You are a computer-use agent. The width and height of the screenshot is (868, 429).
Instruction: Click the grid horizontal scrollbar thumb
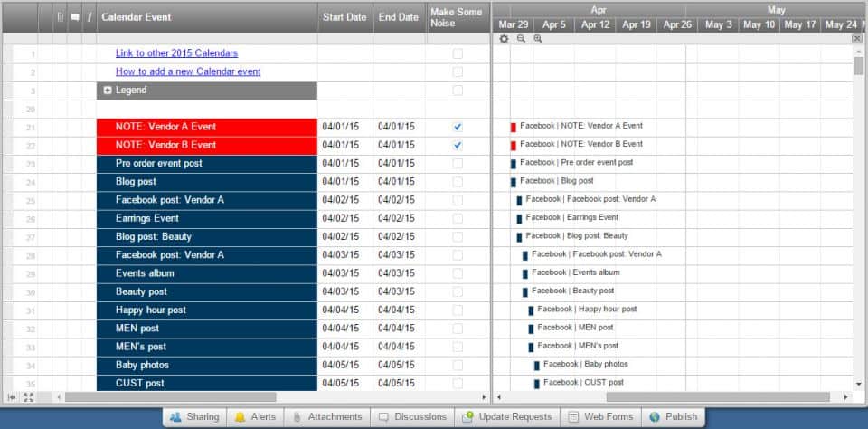tap(171, 396)
